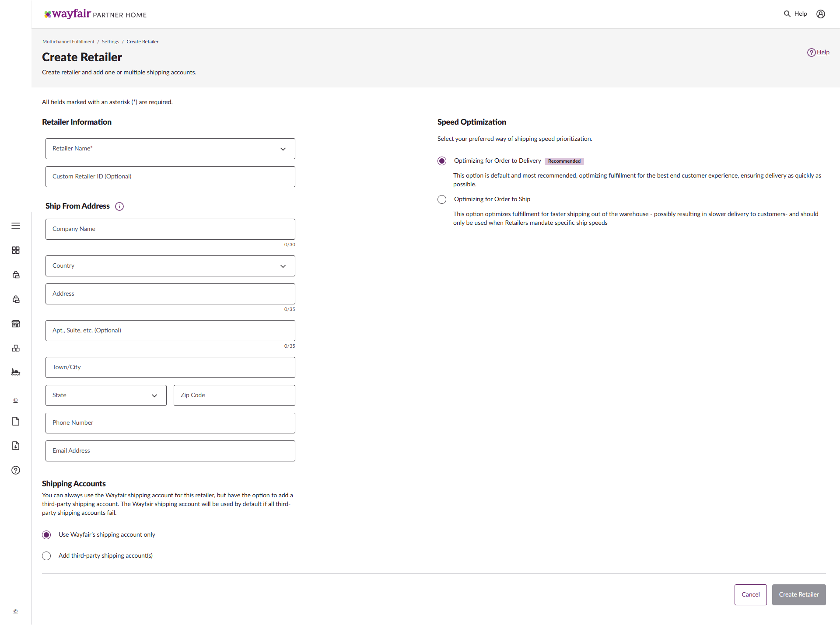Screen dimensions: 840x625
Task: Click Create Retailer breadcrumb
Action: (143, 42)
